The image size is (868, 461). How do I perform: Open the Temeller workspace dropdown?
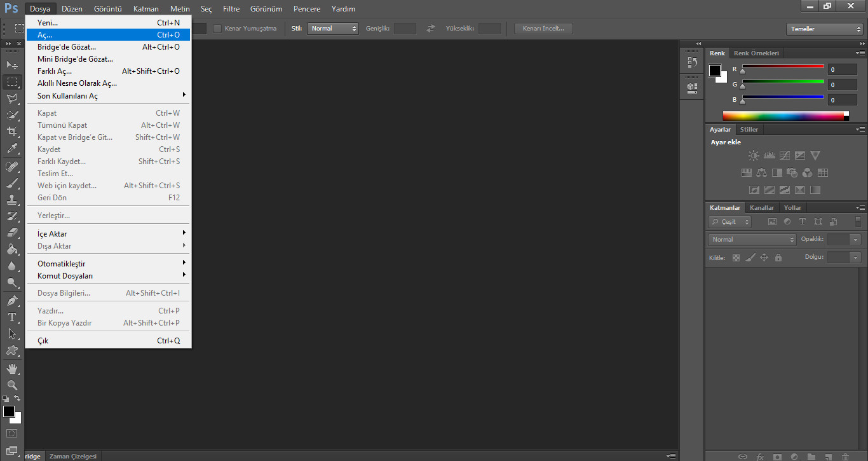click(824, 29)
